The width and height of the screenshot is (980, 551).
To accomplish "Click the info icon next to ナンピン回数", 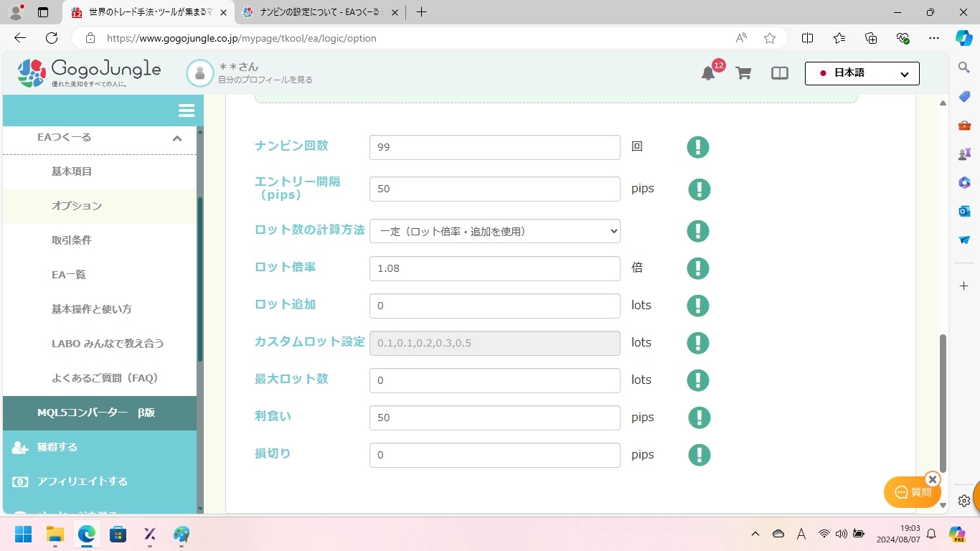I will pos(697,146).
